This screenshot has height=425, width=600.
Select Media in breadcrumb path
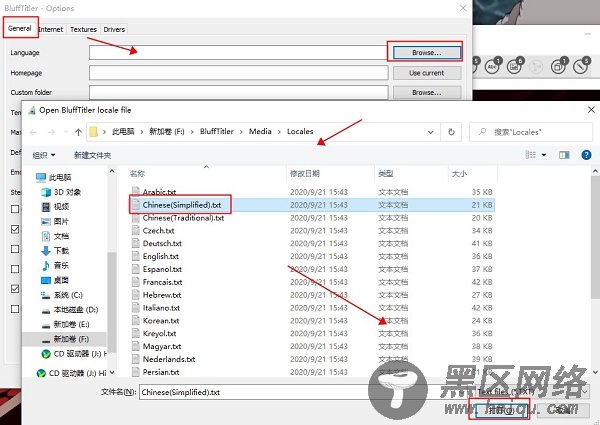click(260, 132)
